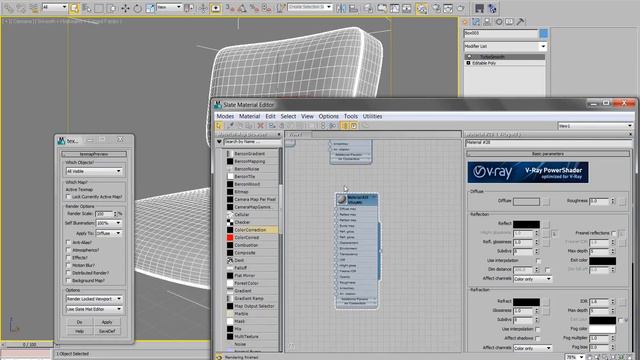
Task: Toggle Refraction Affect shadows checkbox
Action: pos(538,338)
